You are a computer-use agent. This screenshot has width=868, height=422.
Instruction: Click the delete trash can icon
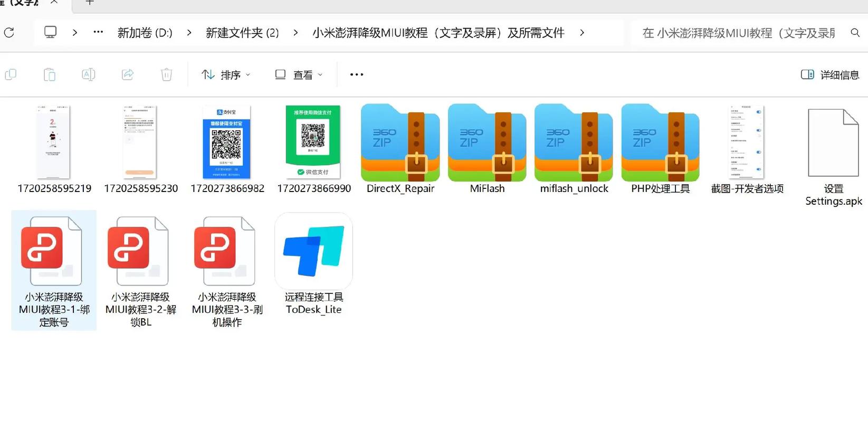tap(166, 75)
